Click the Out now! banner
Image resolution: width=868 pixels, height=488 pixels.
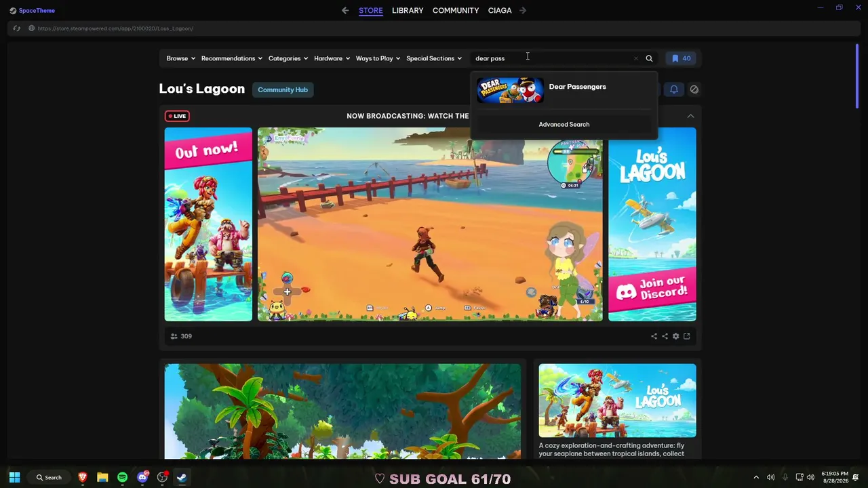coord(208,224)
